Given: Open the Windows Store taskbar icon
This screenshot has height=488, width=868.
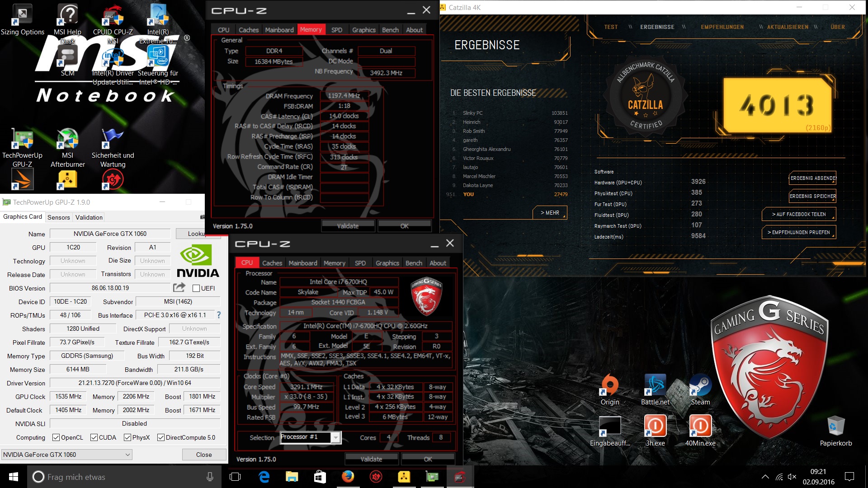Looking at the screenshot, I should 320,477.
